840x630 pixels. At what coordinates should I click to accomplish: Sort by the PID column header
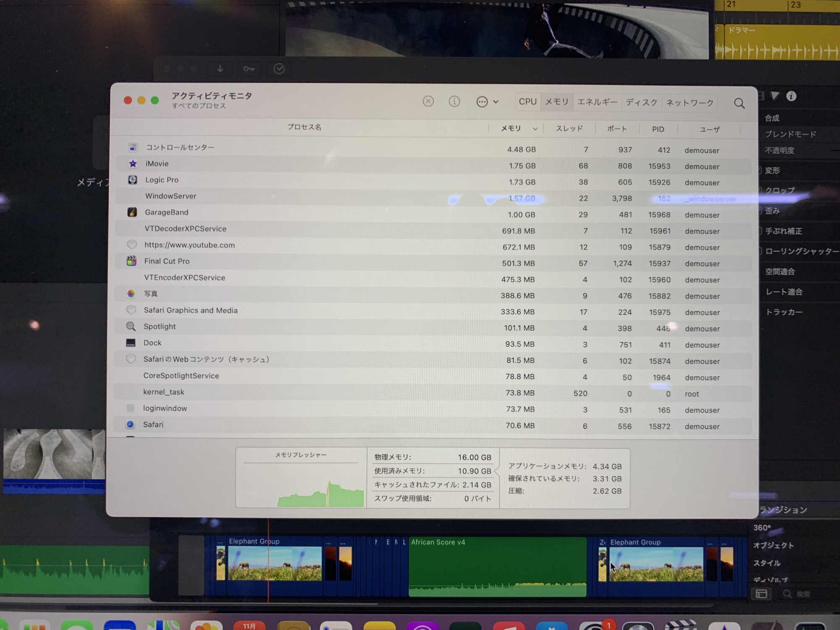coord(658,129)
